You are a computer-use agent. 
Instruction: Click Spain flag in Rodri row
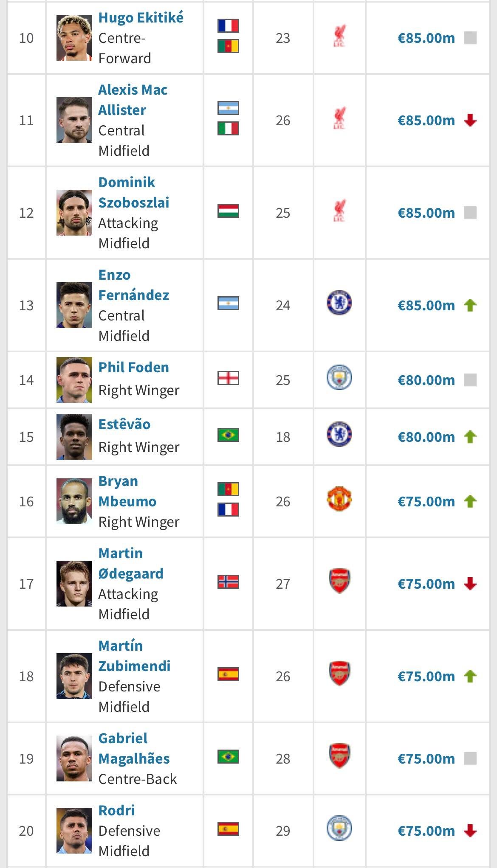(x=228, y=829)
